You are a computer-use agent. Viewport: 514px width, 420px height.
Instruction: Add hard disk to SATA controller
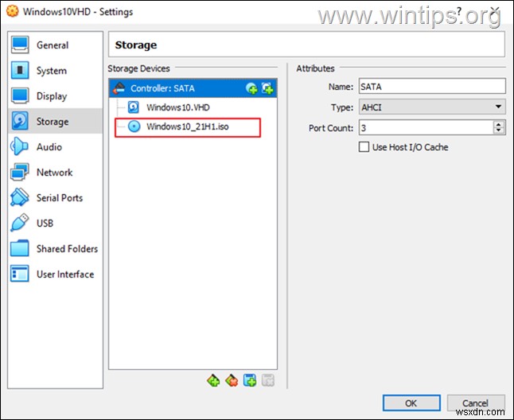pyautogui.click(x=267, y=88)
